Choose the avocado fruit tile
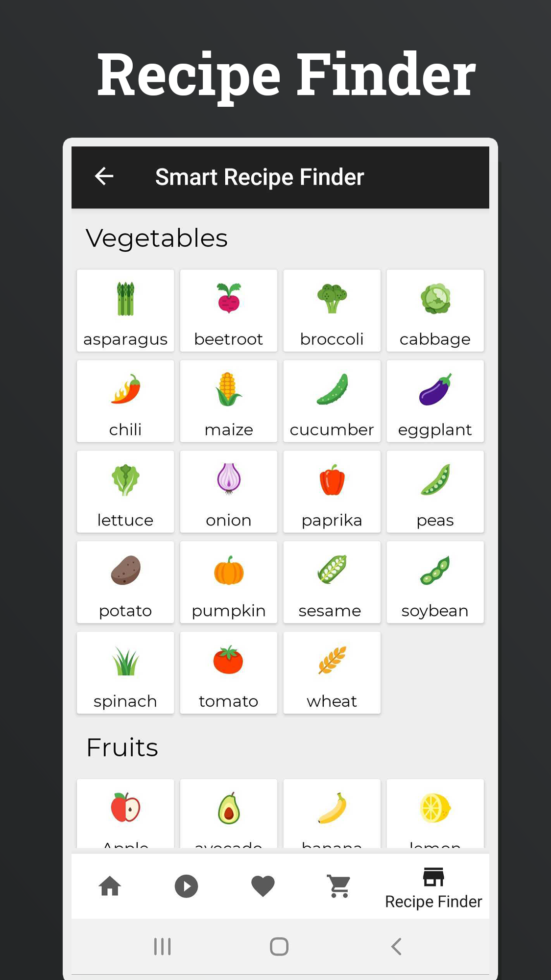Screen dimensions: 551x980 (229, 813)
